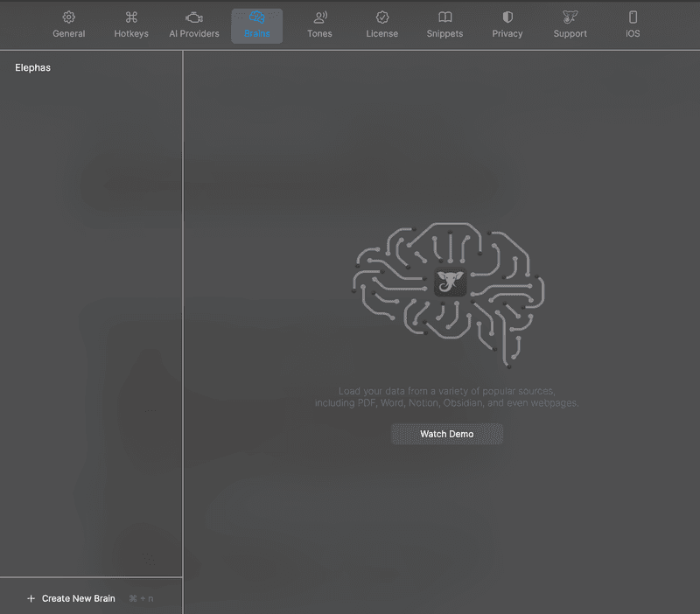Open the Brains brain-circuit icon
The height and width of the screenshot is (614, 700).
coord(256,17)
